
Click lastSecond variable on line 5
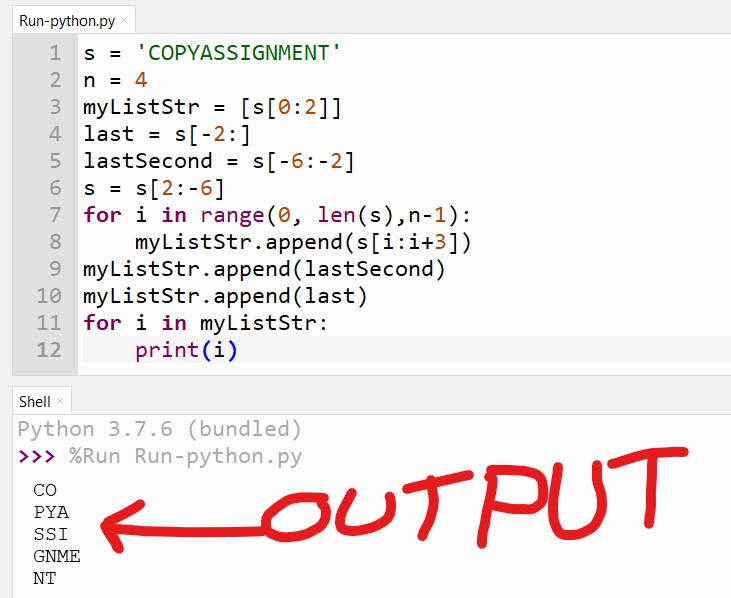click(148, 161)
